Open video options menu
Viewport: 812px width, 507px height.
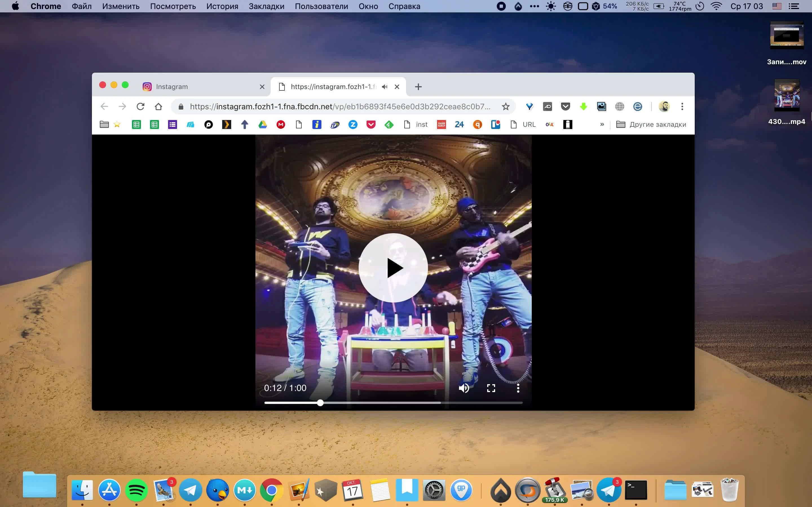[518, 387]
